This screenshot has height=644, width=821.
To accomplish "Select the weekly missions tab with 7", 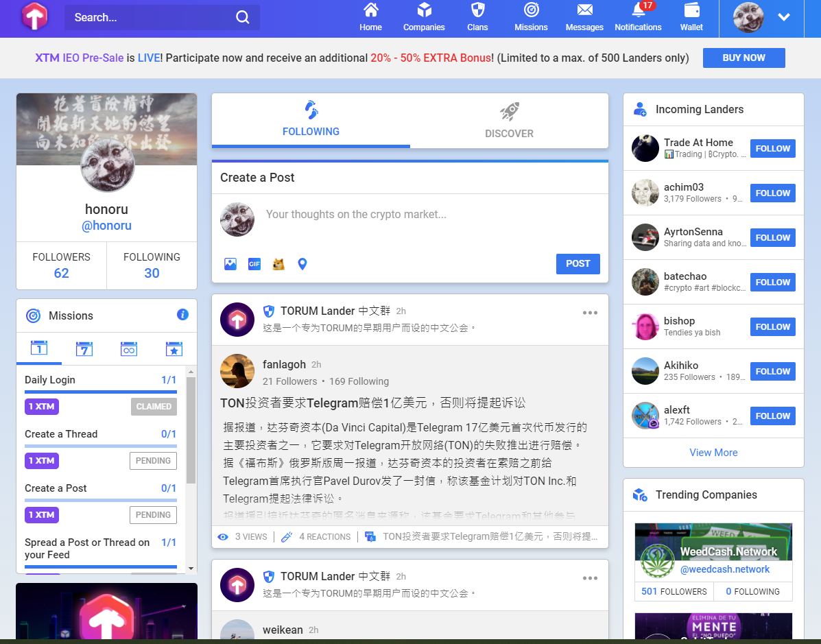I will 84,348.
